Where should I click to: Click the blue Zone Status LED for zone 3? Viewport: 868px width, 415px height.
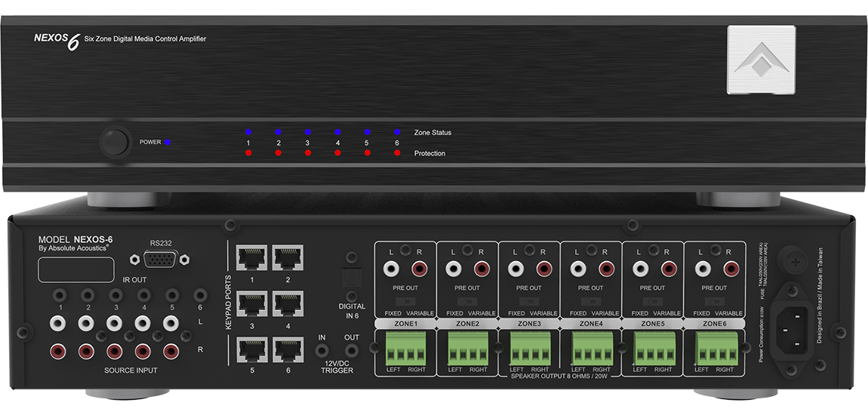tap(308, 132)
